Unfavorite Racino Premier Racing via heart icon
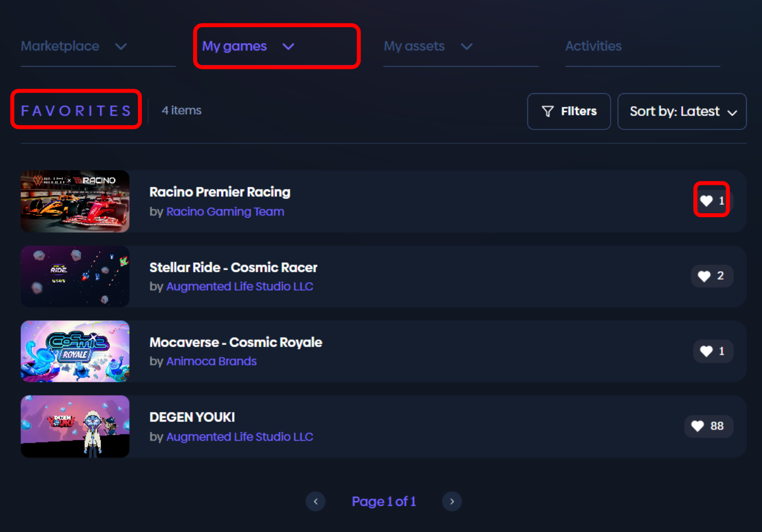The width and height of the screenshot is (762, 532). click(706, 201)
